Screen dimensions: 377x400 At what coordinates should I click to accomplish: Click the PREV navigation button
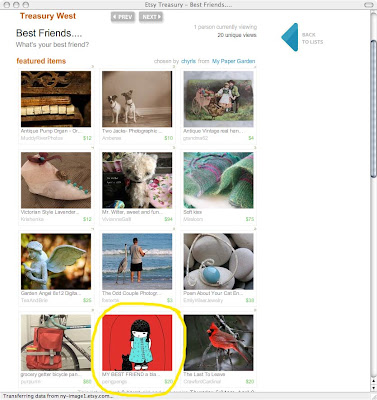[x=123, y=17]
